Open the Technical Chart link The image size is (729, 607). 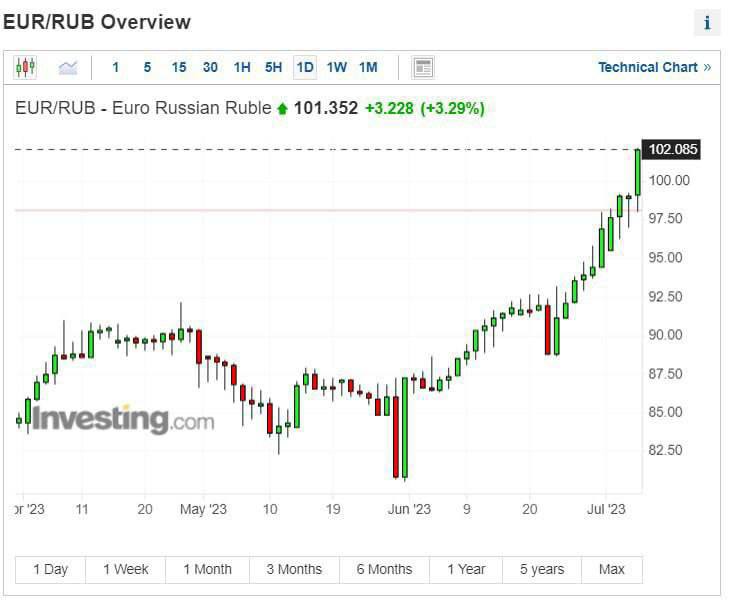[x=654, y=67]
